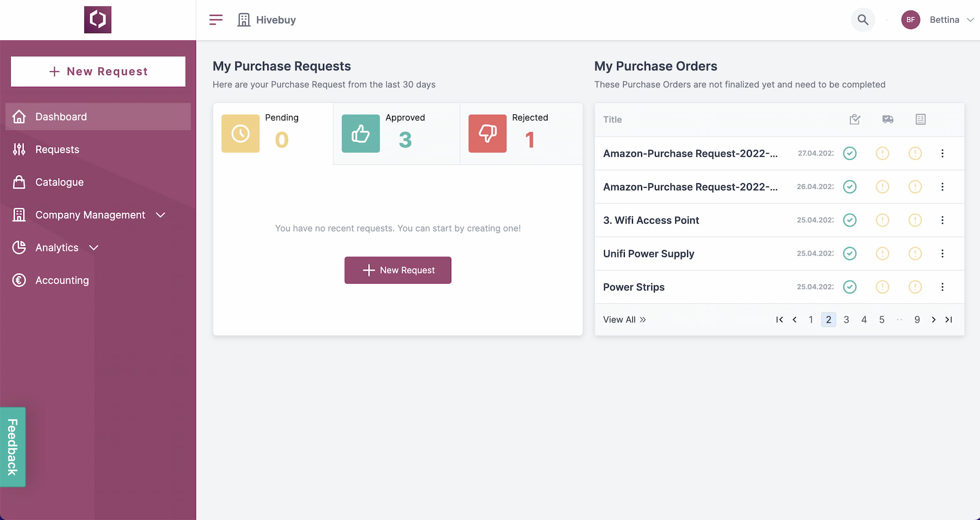980x520 pixels.
Task: Select the Requests sidebar icon
Action: (x=19, y=149)
